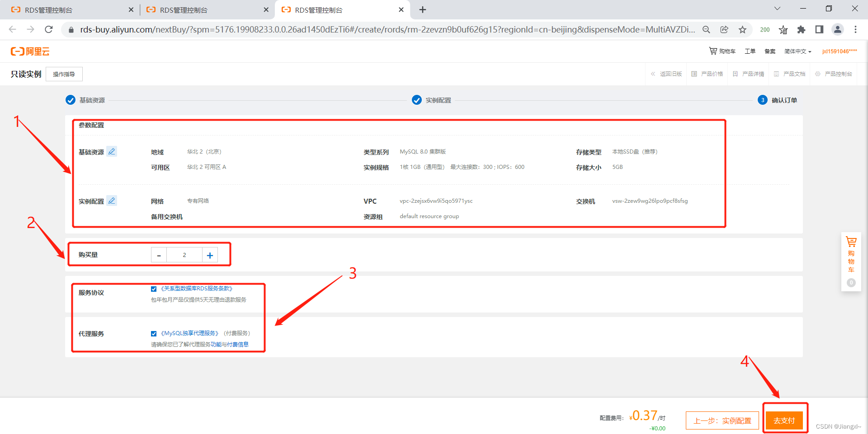The height and width of the screenshot is (434, 868).
Task: Open the browser zoom magnifier icon
Action: coord(706,29)
